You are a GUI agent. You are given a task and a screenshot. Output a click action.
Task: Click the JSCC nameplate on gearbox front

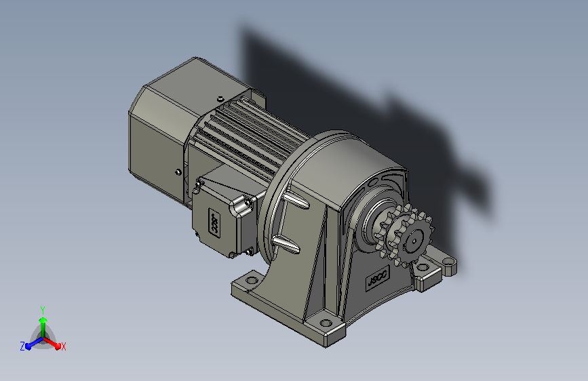pos(378,278)
